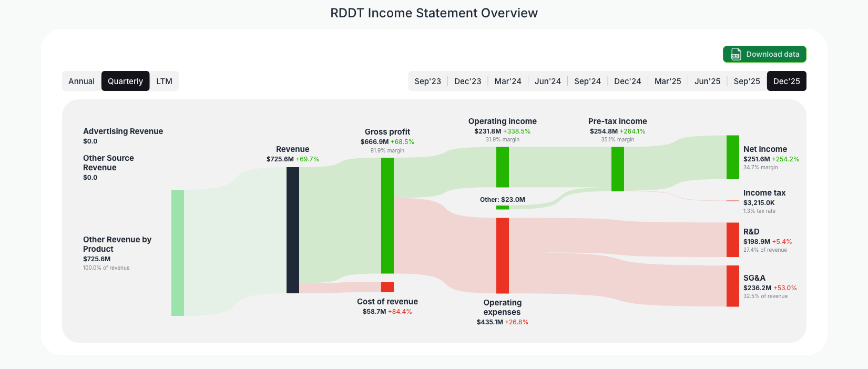
Task: Click the green Pre-tax income bar
Action: tap(618, 169)
